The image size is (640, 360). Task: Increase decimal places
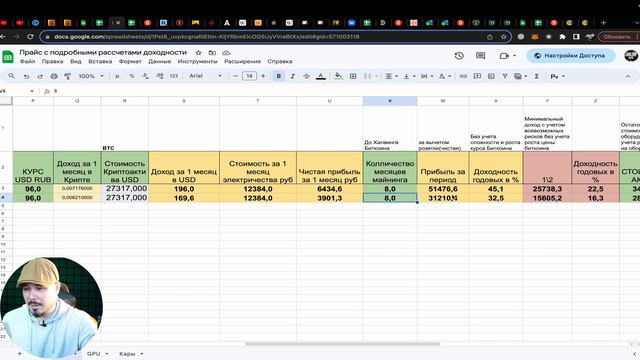point(160,76)
